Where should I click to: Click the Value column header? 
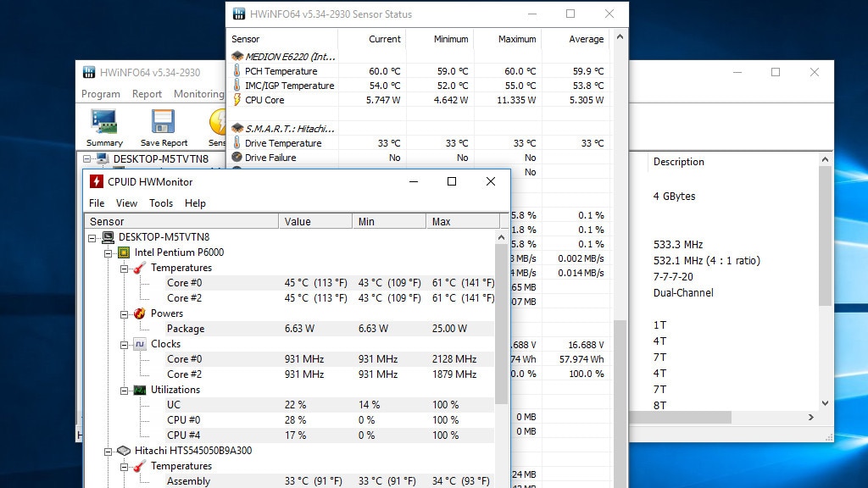tap(315, 221)
